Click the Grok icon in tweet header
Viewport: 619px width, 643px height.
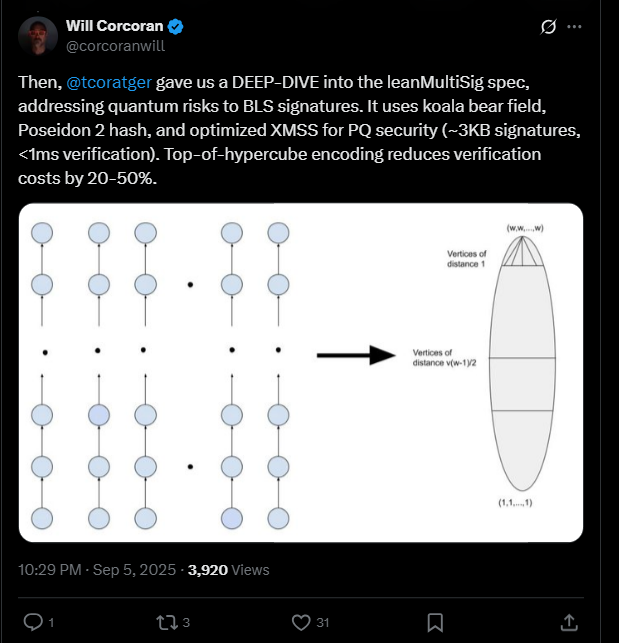pos(548,26)
